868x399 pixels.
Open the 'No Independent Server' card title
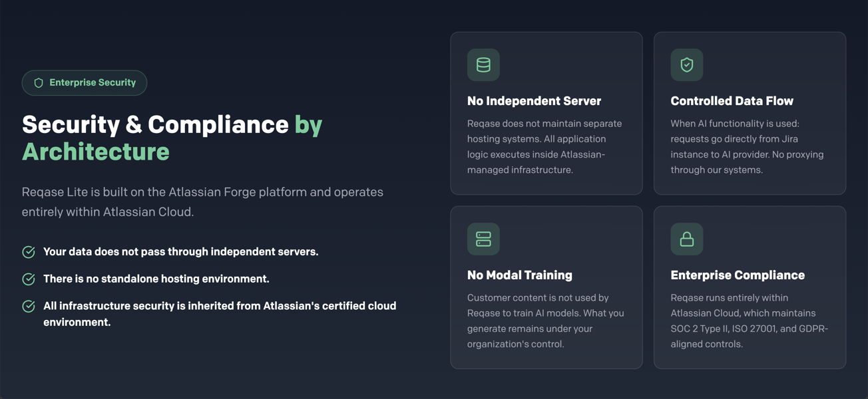point(534,101)
